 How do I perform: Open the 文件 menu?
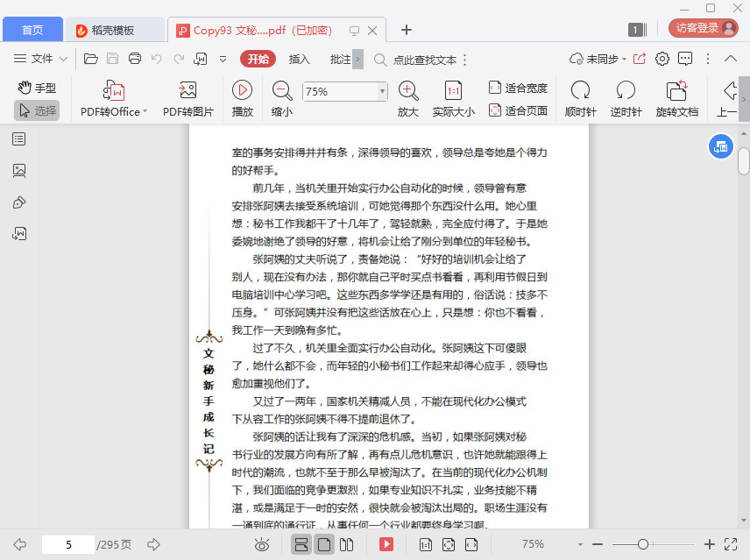point(41,59)
